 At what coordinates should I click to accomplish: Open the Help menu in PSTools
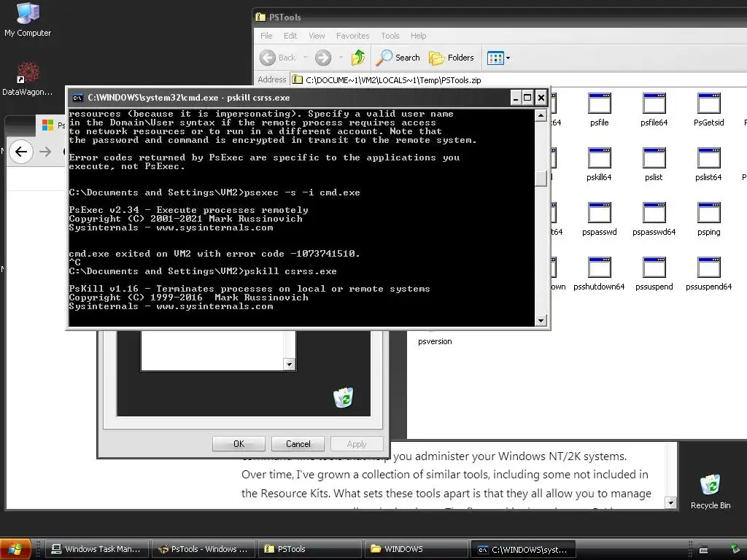[x=418, y=36]
